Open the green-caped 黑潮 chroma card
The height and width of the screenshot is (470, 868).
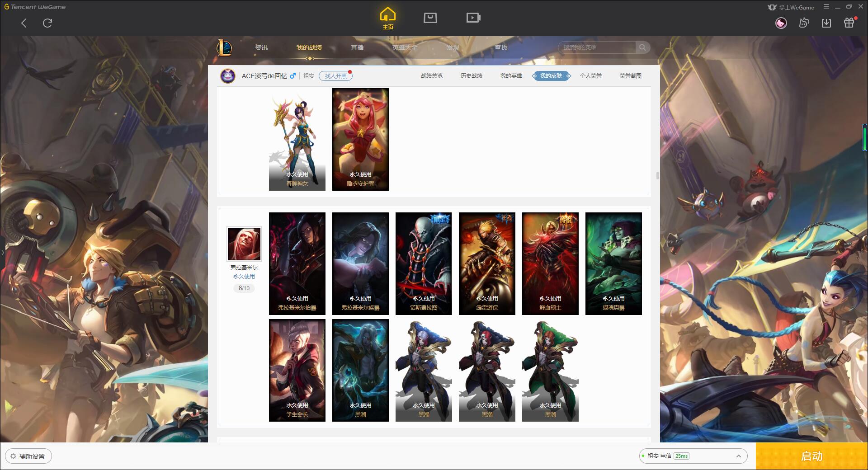550,370
